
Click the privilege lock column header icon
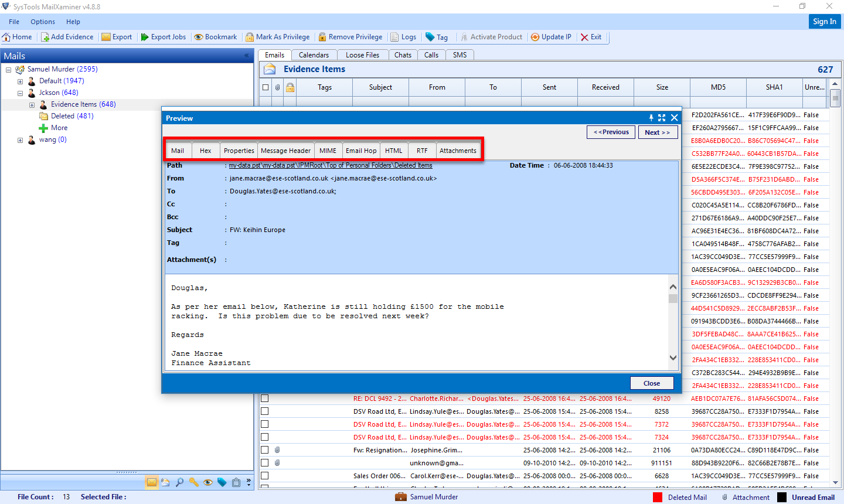(290, 87)
